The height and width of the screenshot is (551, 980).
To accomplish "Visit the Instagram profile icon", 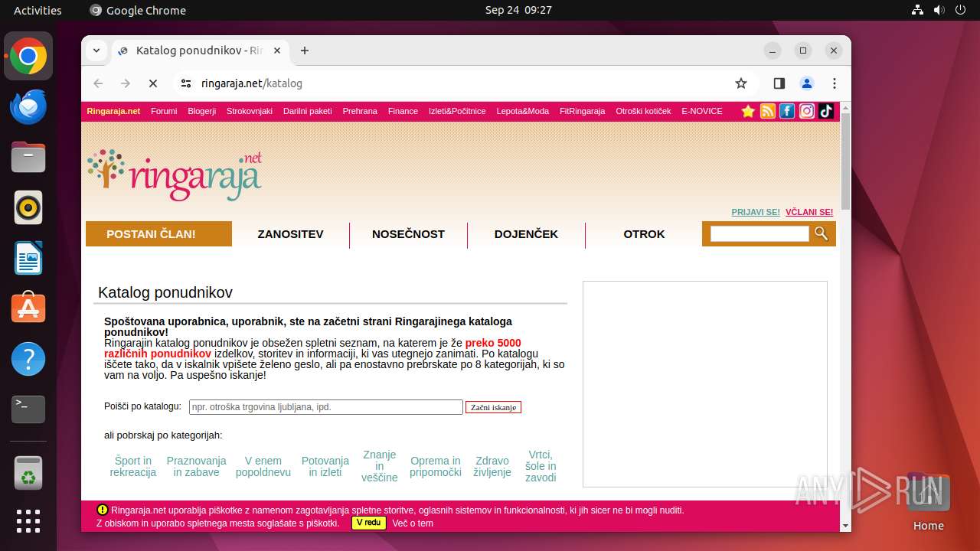I will tap(807, 111).
